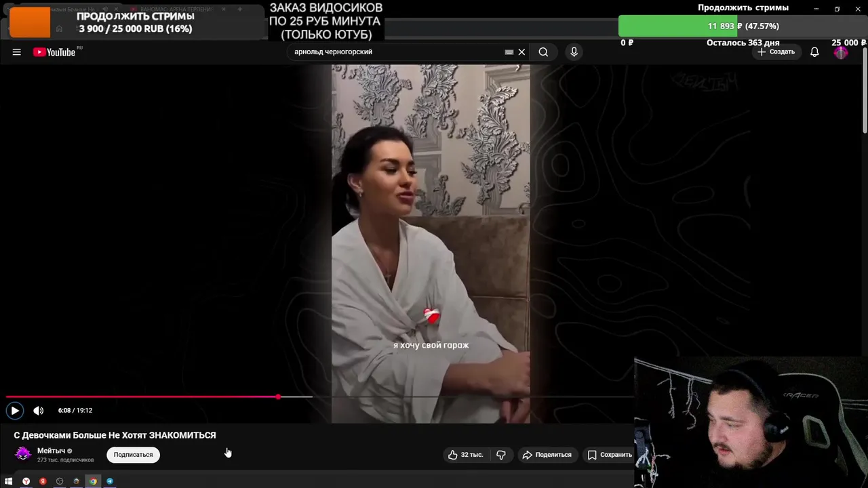Image resolution: width=868 pixels, height=488 pixels.
Task: Open OBS Studio from the taskbar
Action: click(60, 481)
